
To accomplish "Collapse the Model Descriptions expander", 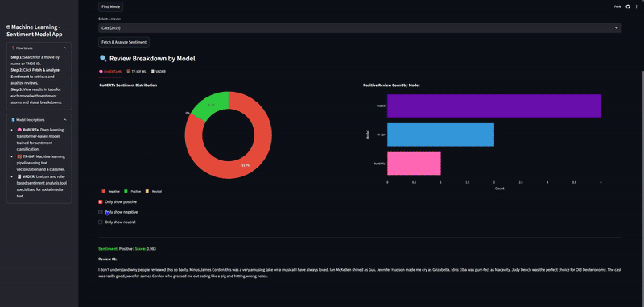I will tap(65, 120).
